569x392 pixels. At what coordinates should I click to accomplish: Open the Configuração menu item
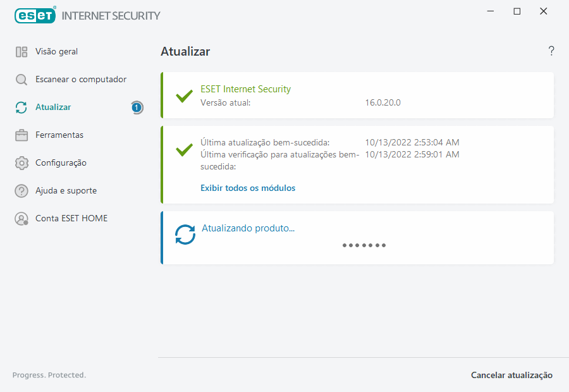(x=61, y=163)
